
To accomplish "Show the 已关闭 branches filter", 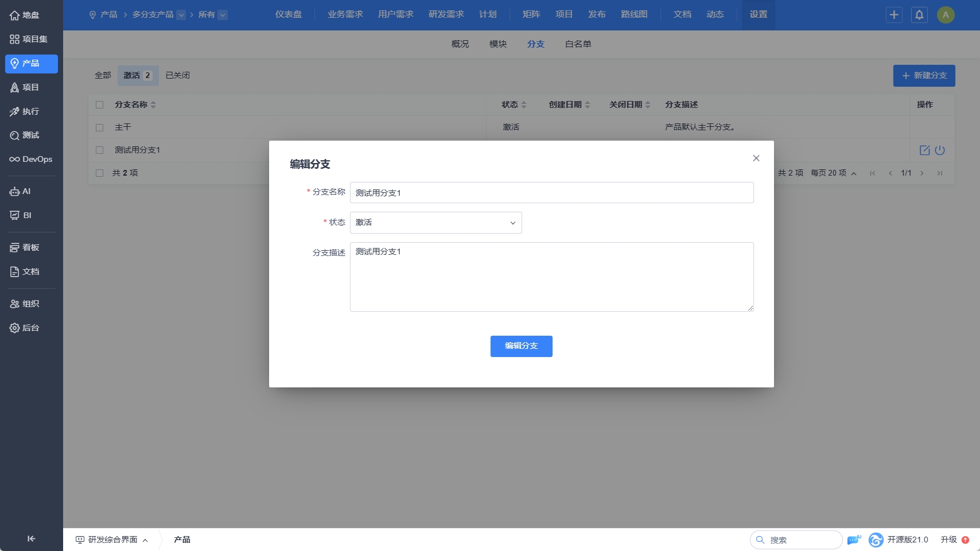I will [178, 76].
